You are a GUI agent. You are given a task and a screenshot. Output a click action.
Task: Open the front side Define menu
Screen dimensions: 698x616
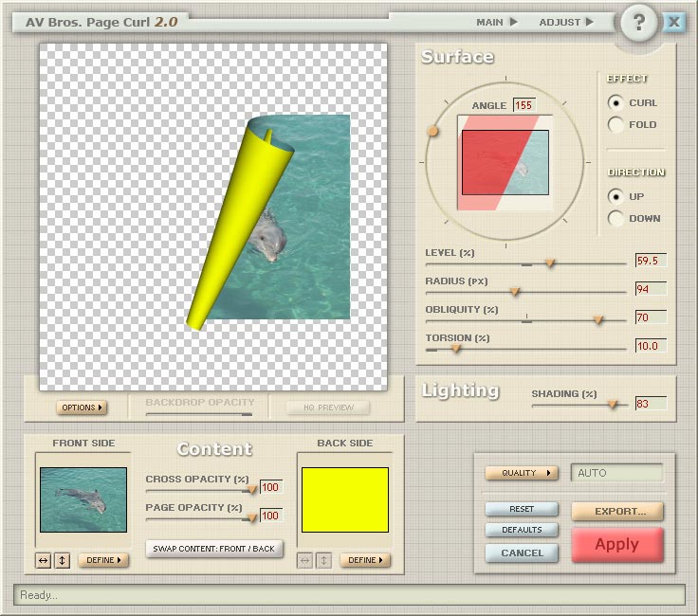103,560
